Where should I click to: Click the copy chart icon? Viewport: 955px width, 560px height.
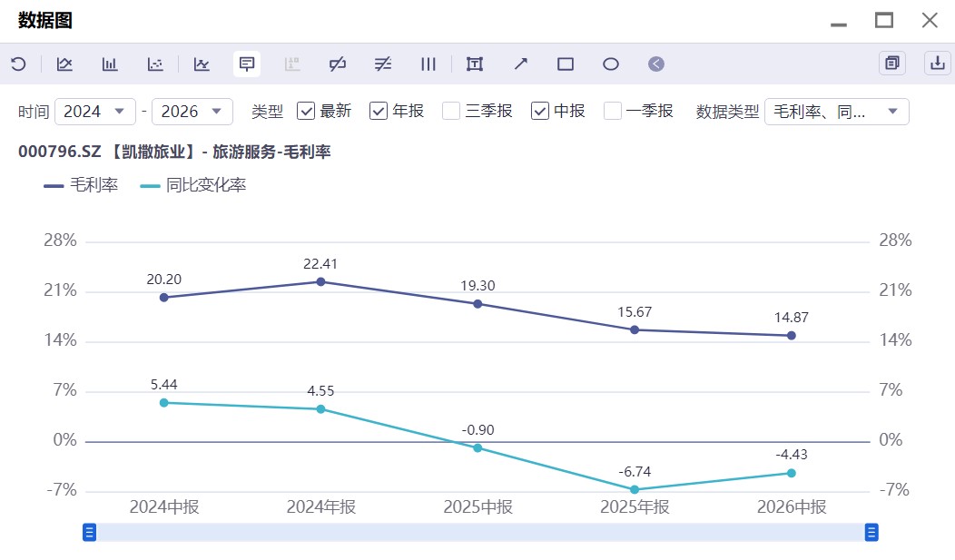[x=892, y=64]
